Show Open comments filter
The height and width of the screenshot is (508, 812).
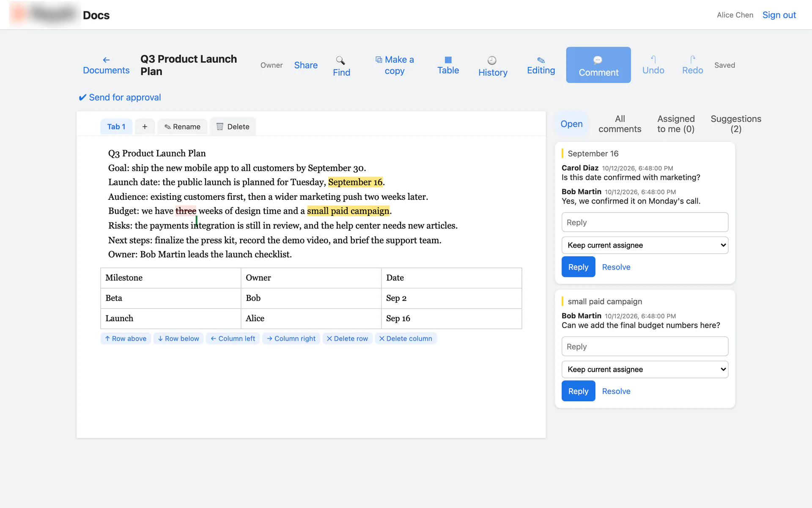(571, 124)
